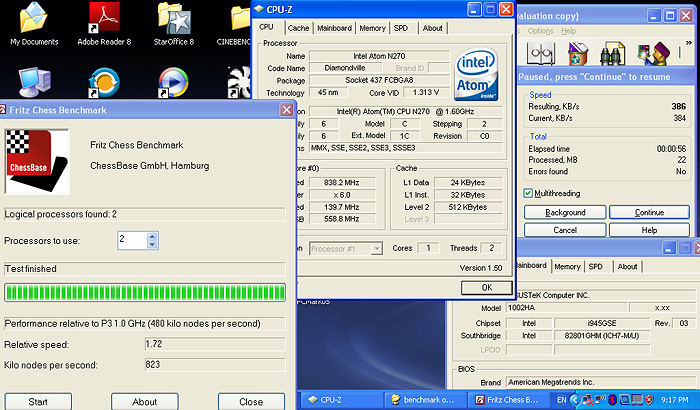Open the StarOffice 8 desktop shortcut

pyautogui.click(x=174, y=25)
